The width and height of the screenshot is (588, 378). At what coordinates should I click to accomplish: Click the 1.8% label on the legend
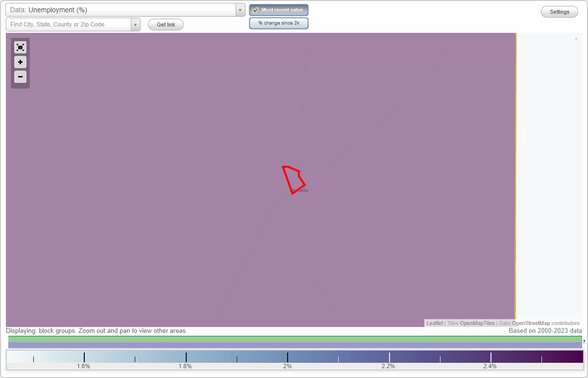pos(185,366)
